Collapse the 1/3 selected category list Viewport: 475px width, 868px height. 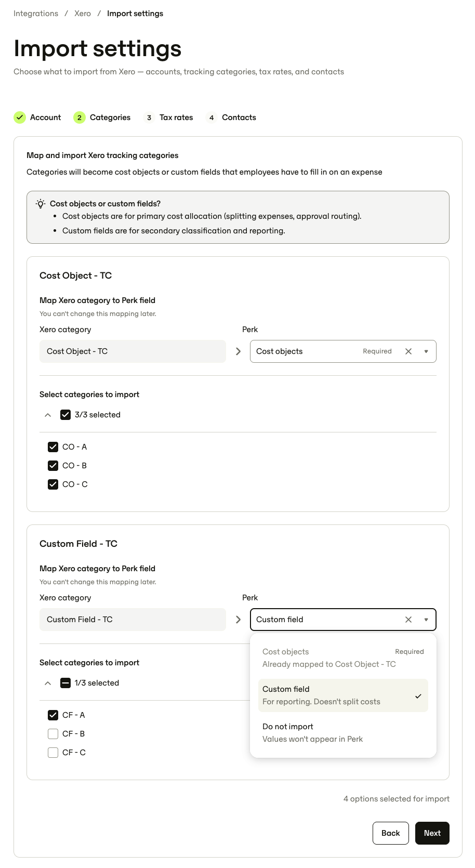48,683
